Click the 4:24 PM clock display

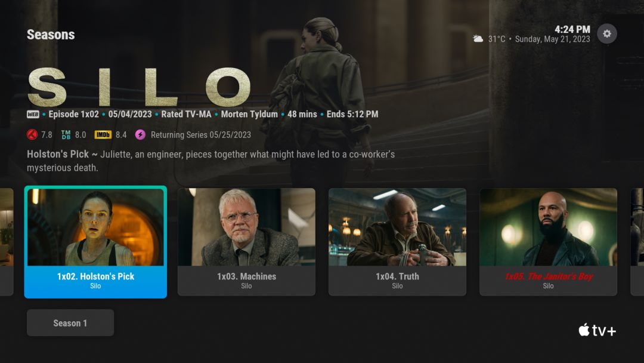[x=572, y=29]
